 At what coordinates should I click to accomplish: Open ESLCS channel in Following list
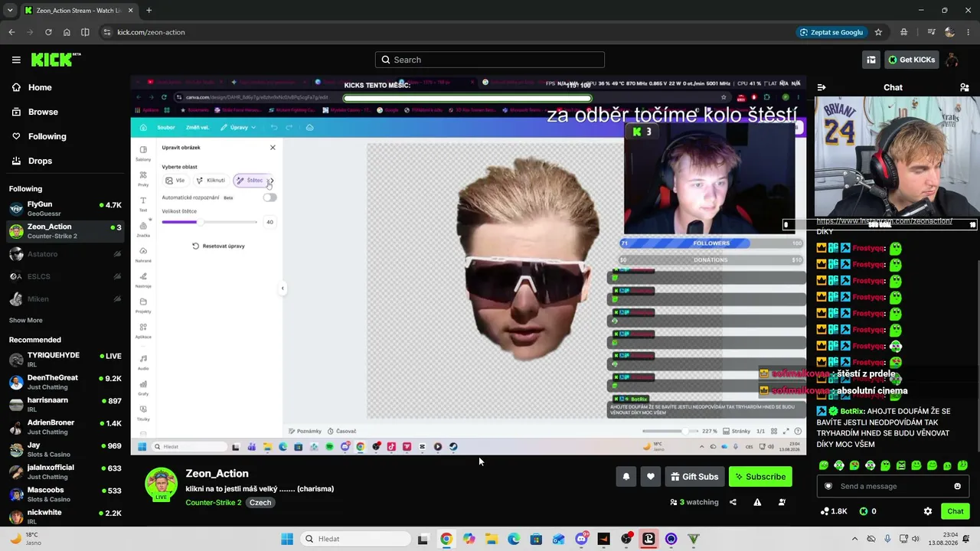click(x=65, y=276)
